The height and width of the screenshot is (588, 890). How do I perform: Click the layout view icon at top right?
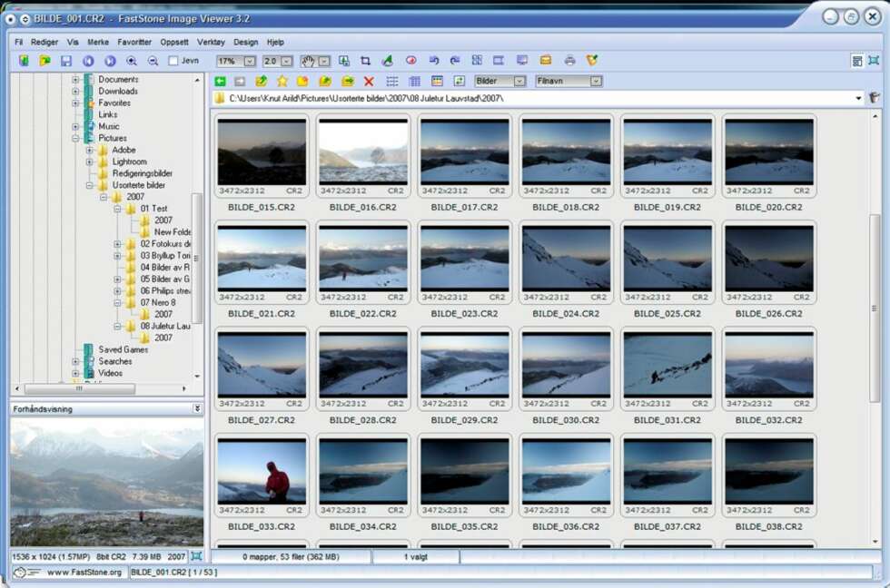click(x=857, y=61)
